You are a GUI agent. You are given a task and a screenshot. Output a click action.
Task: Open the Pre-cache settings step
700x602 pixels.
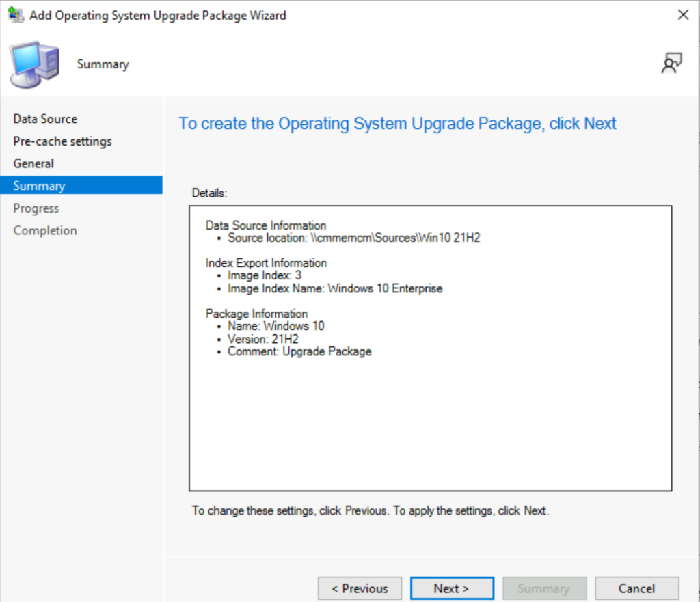click(62, 141)
